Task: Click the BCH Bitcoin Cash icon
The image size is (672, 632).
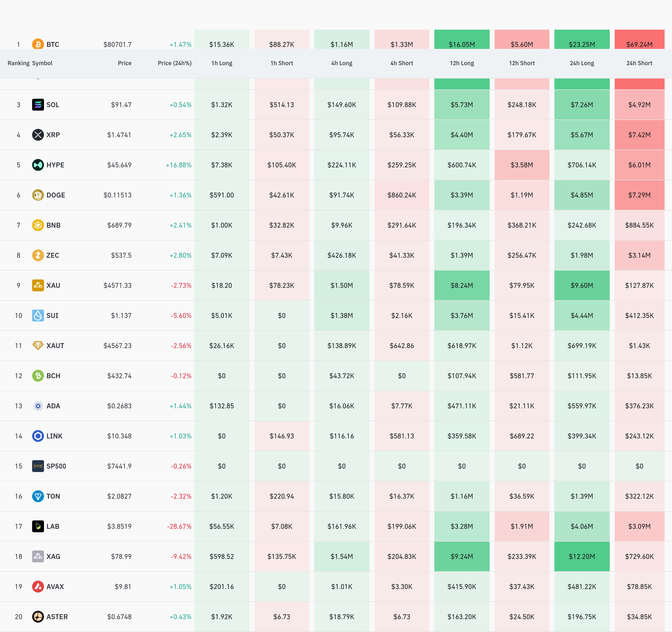Action: [38, 375]
